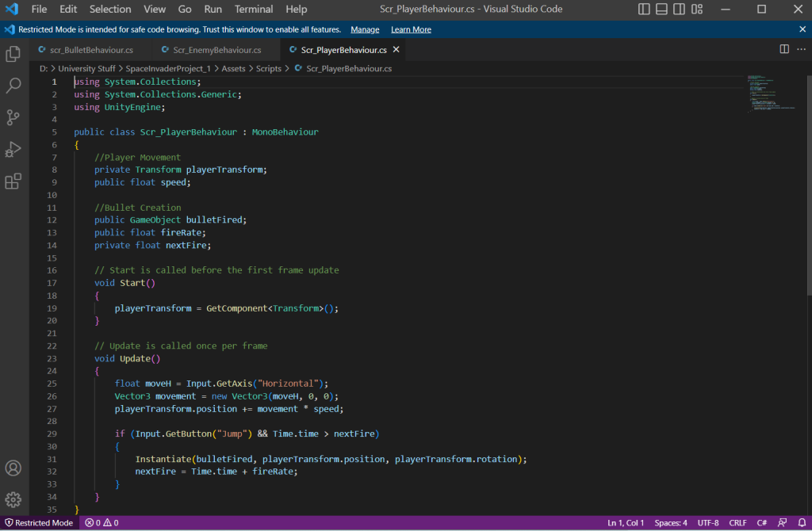Open the Source Control view

point(13,117)
